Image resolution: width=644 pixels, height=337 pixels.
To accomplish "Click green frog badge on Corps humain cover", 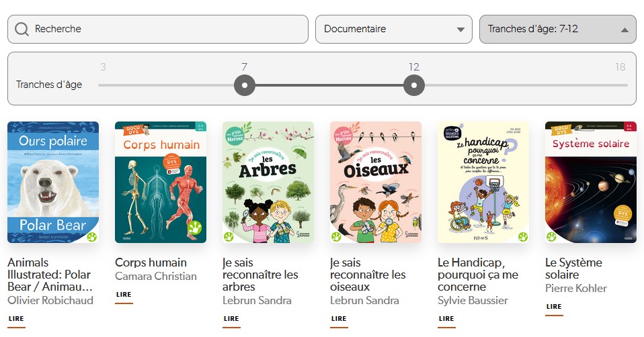I will click(x=194, y=228).
